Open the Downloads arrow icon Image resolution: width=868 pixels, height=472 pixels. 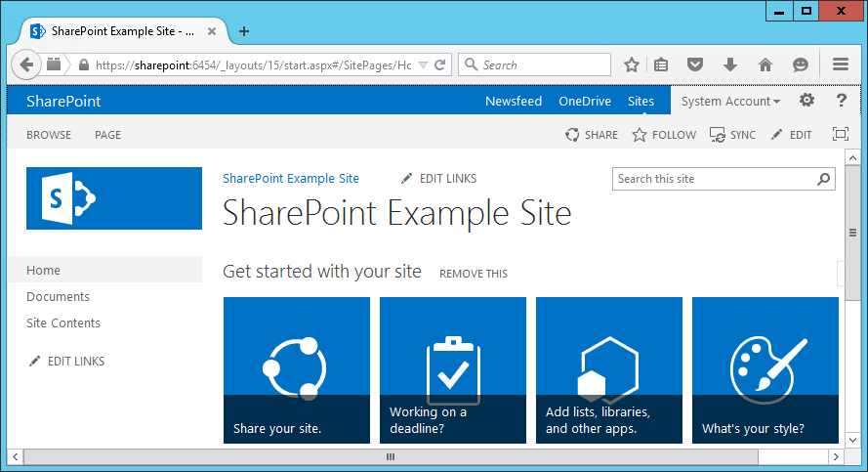(x=730, y=64)
